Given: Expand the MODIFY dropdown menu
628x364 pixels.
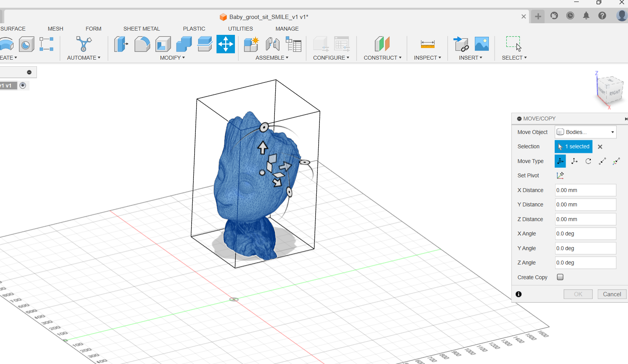Looking at the screenshot, I should click(x=173, y=58).
